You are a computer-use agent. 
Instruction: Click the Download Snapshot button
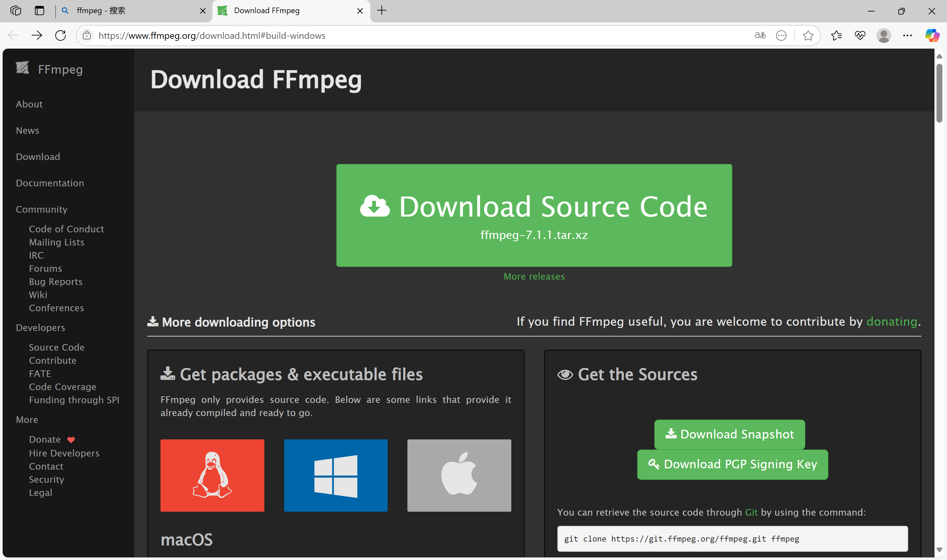[729, 434]
